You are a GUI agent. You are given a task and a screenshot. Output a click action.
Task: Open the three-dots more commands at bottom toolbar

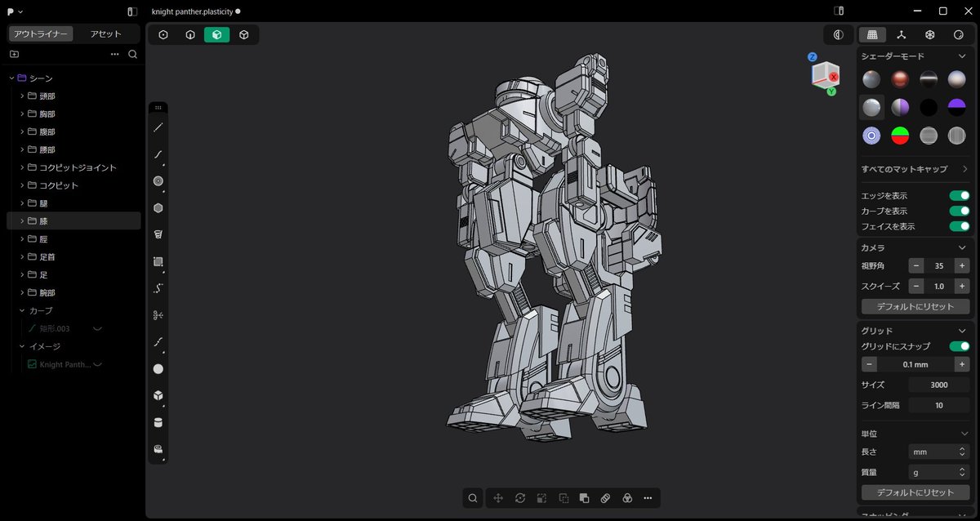pos(648,498)
